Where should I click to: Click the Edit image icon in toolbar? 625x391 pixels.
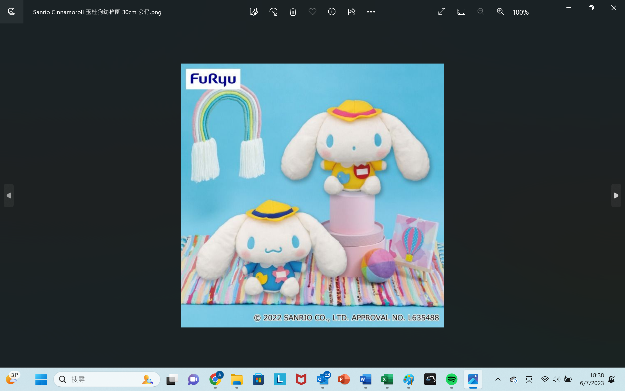(254, 12)
